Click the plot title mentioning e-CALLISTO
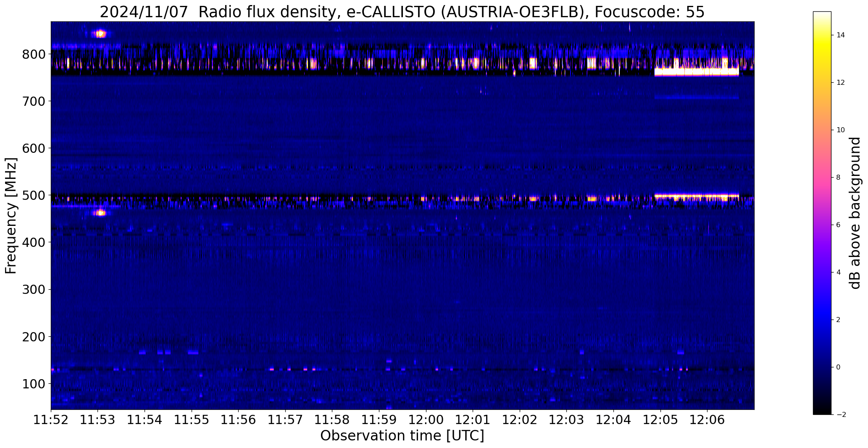This screenshot has height=448, width=868. [402, 12]
